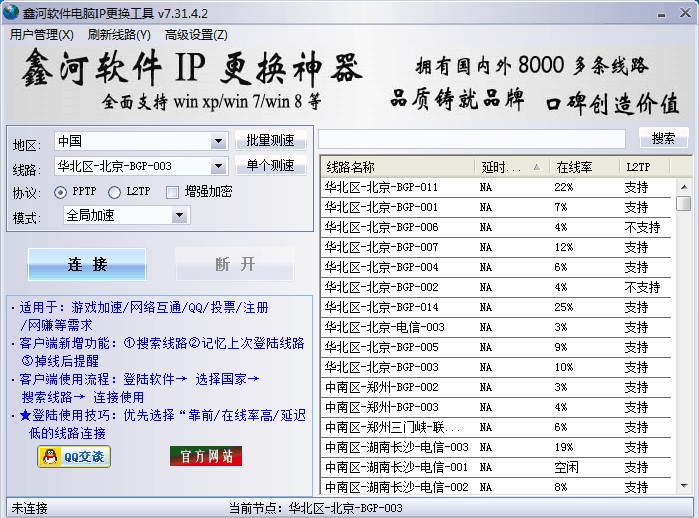Select row 中南区-郑州三门峡-联...
Viewport: 699px width, 518px height.
click(496, 428)
